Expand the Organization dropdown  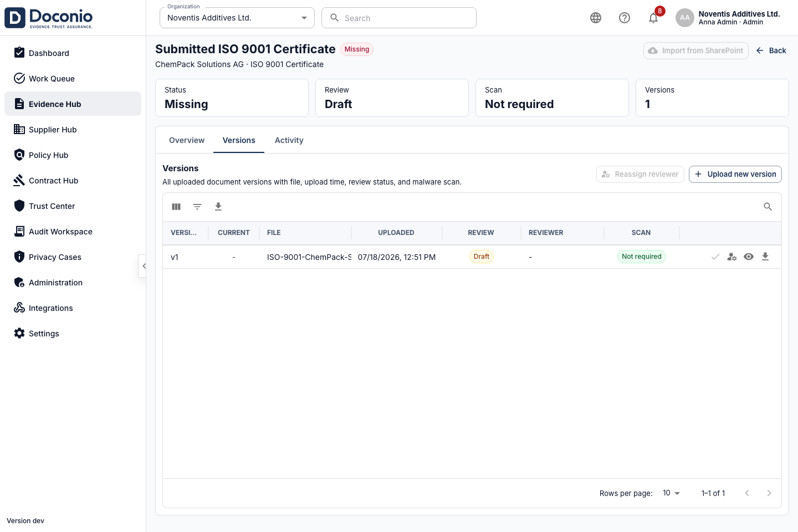point(237,18)
